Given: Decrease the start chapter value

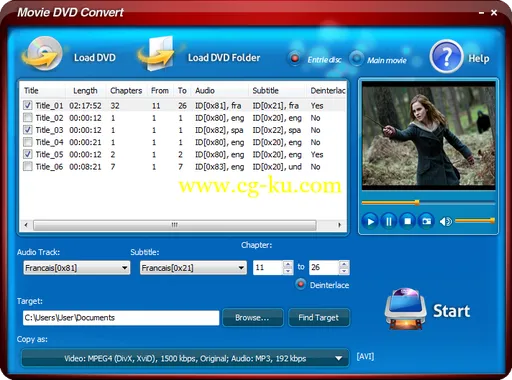Looking at the screenshot, I should (288, 271).
